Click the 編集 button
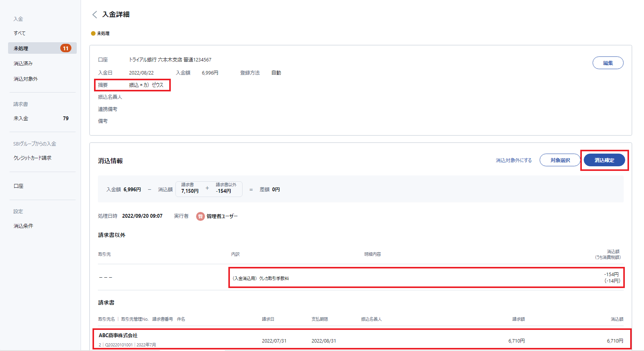This screenshot has width=644, height=351. 608,63
